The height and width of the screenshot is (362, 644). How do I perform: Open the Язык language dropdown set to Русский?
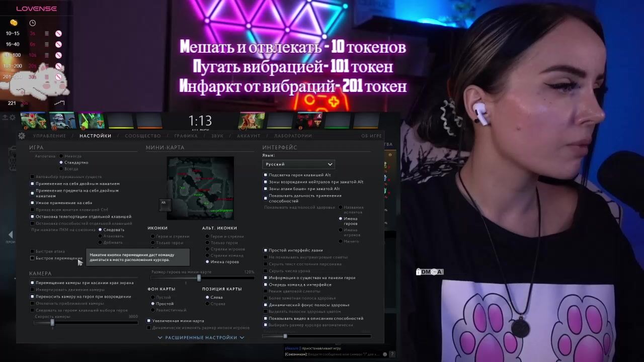298,164
